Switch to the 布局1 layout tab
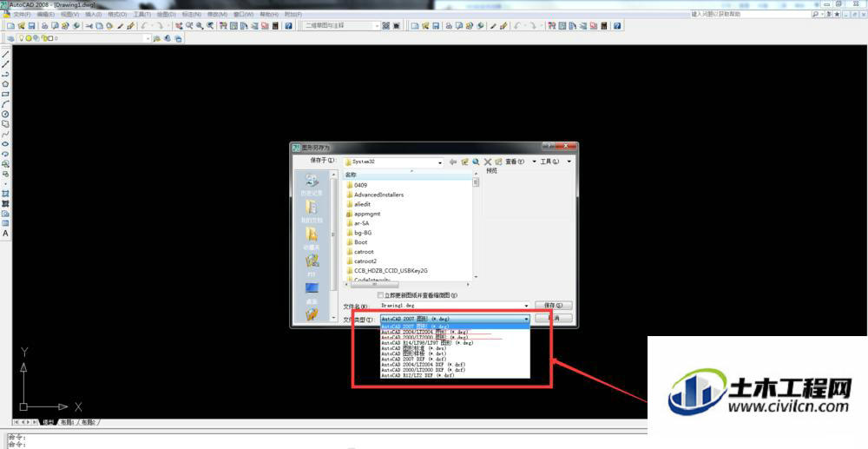Image resolution: width=868 pixels, height=449 pixels. (67, 422)
